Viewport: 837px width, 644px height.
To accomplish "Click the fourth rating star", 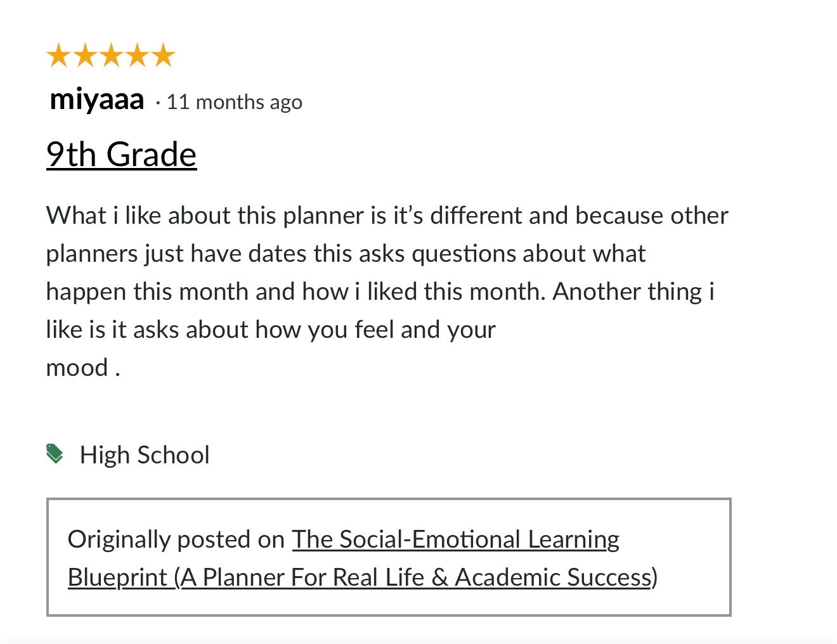I will click(x=137, y=56).
